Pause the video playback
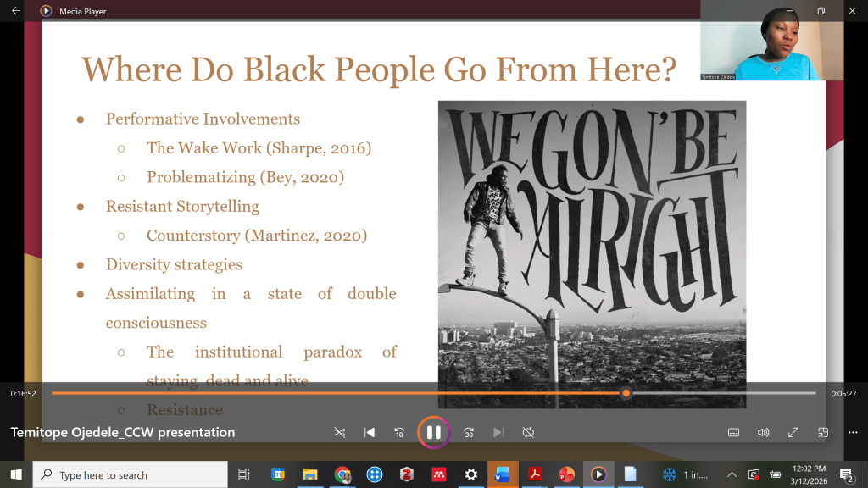Viewport: 868px width, 488px height. click(x=433, y=432)
